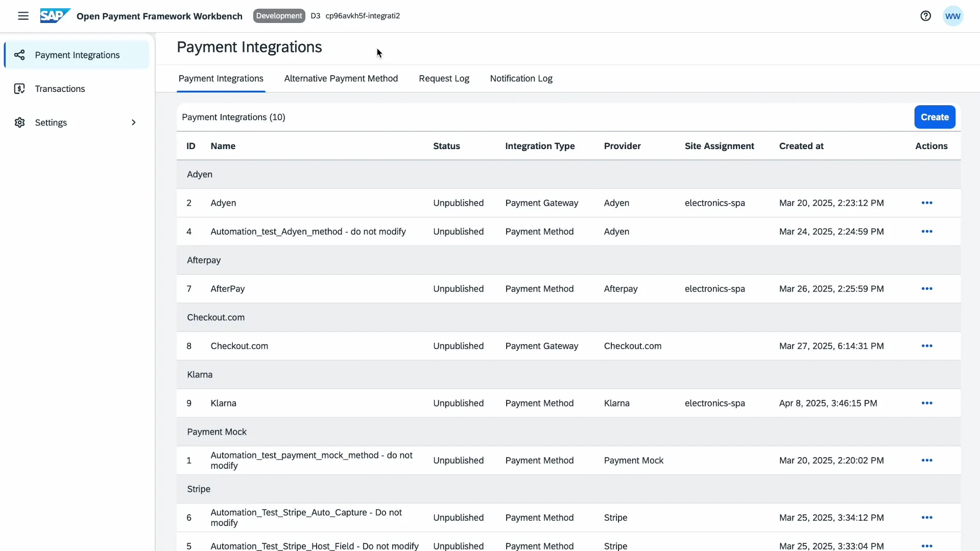The height and width of the screenshot is (551, 980).
Task: Select the AfterPay name cell
Action: (x=228, y=289)
